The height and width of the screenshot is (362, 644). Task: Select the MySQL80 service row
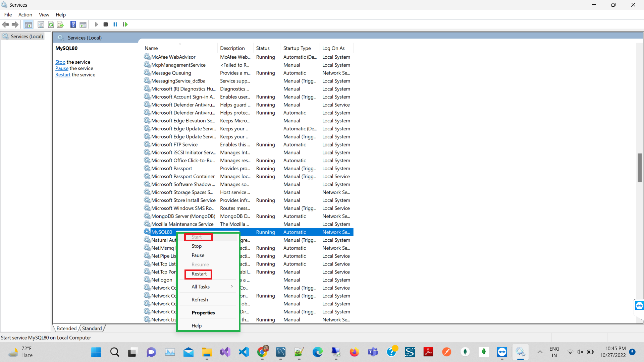(248, 232)
